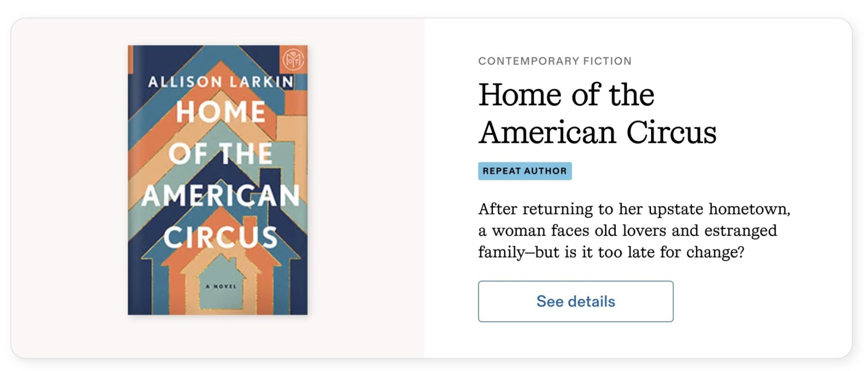Viewport: 868px width, 371px height.
Task: Click the Book of the Month logo on cover
Action: point(293,59)
